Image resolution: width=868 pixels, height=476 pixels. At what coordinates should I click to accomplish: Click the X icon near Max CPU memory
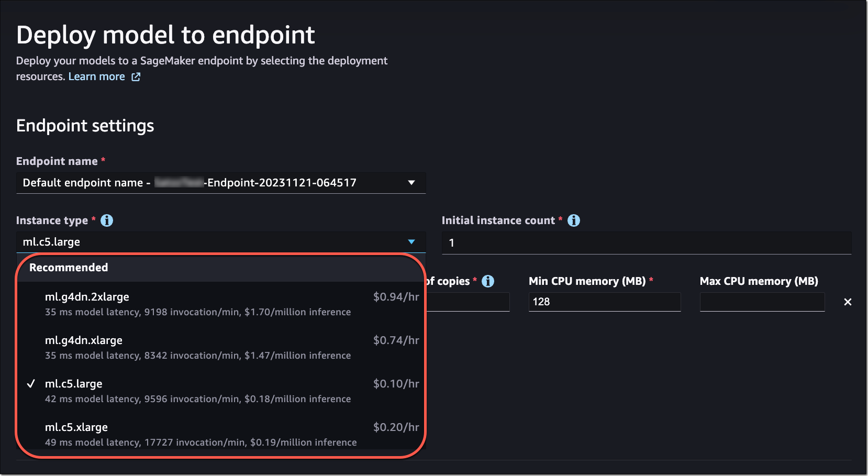click(847, 302)
